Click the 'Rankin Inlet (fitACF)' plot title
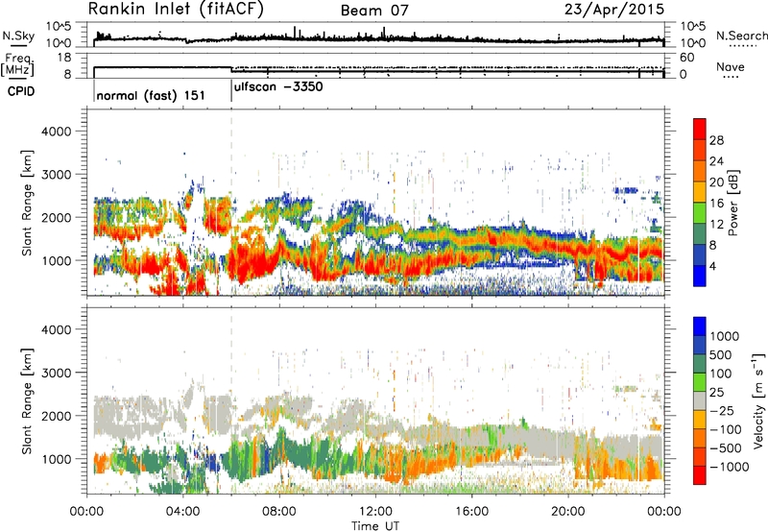Screen dimensions: 768x532 click(x=176, y=9)
